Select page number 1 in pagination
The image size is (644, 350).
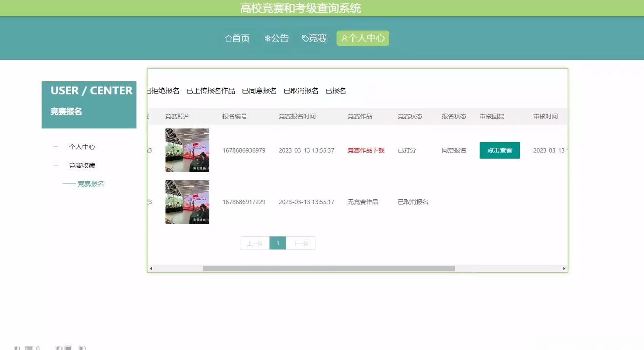click(x=277, y=243)
